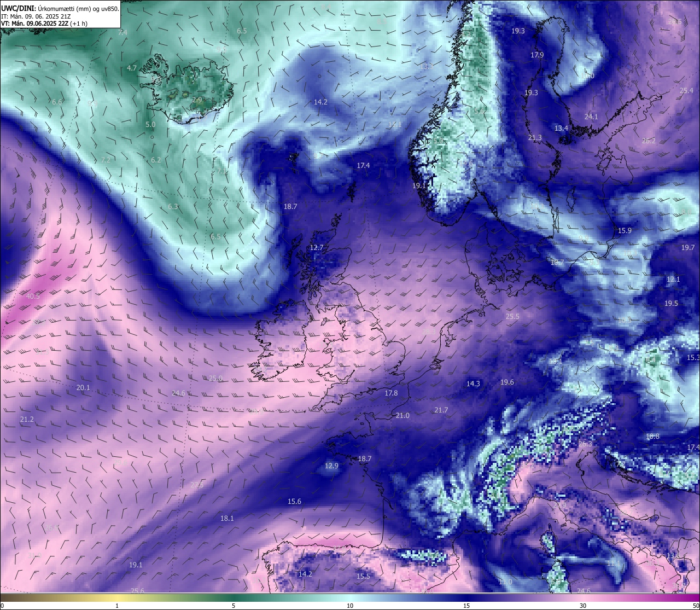Click the 25.4 value on the map
The height and width of the screenshot is (610, 700).
click(686, 91)
